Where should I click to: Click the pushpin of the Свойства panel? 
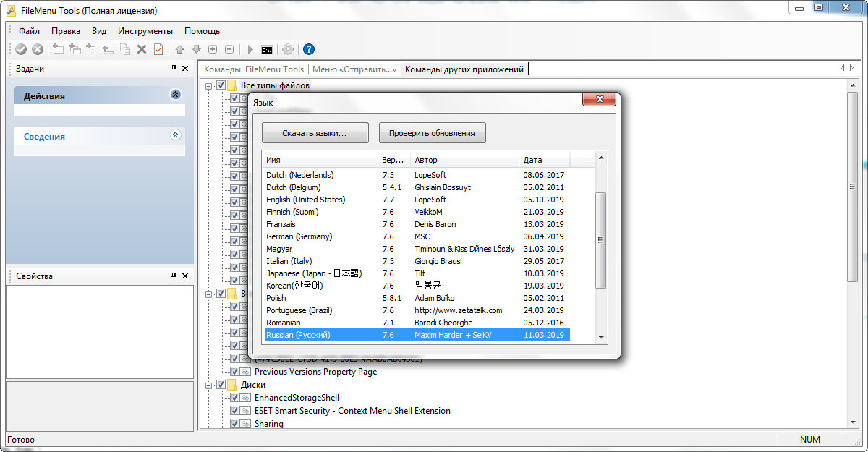pos(174,276)
